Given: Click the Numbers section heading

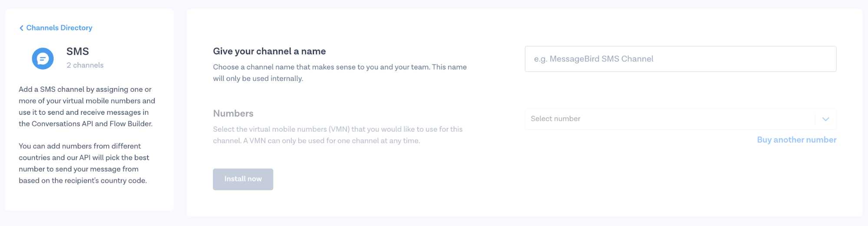Looking at the screenshot, I should click(233, 113).
